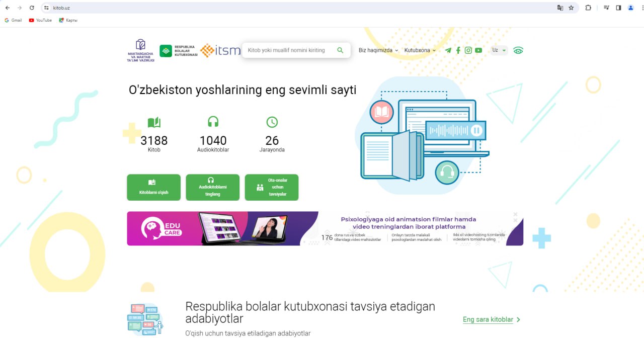
Task: Expand the Kutubxona dropdown menu
Action: 420,50
